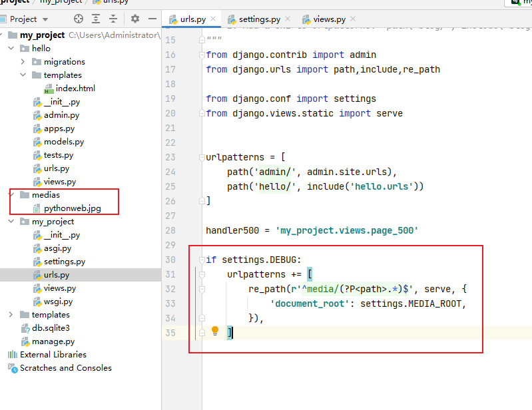This screenshot has height=410, width=532.
Task: Select manage.py file in the tree
Action: click(x=48, y=341)
